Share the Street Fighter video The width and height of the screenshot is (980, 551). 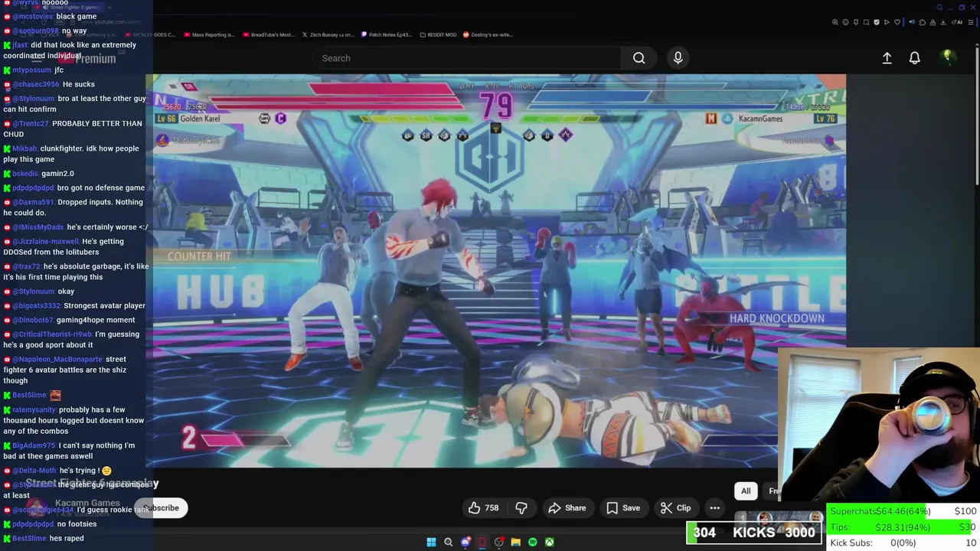tap(567, 507)
